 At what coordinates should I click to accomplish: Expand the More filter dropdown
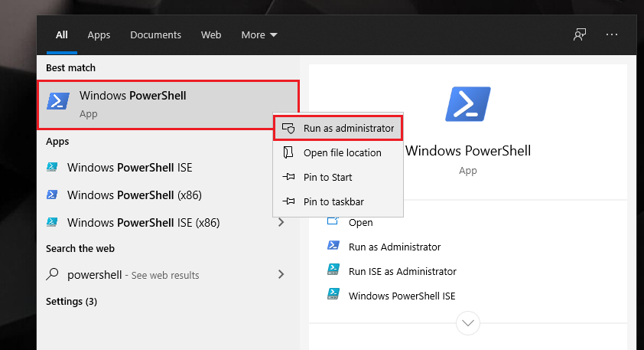click(259, 34)
